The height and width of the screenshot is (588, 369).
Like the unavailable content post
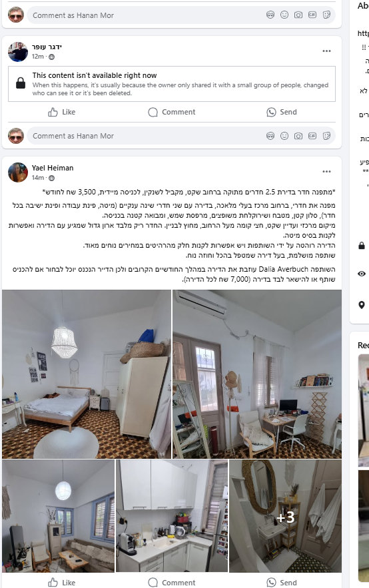point(62,112)
